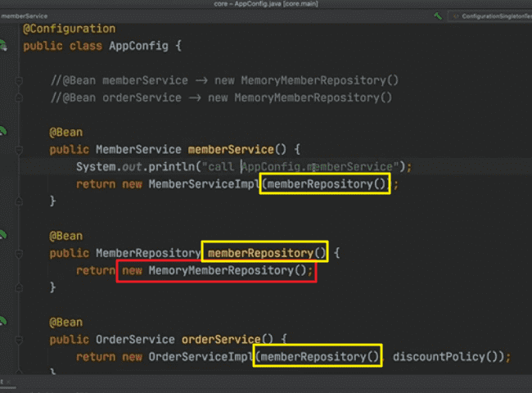Click MemoryMemberRepository in 'return new' statement

pos(221,270)
